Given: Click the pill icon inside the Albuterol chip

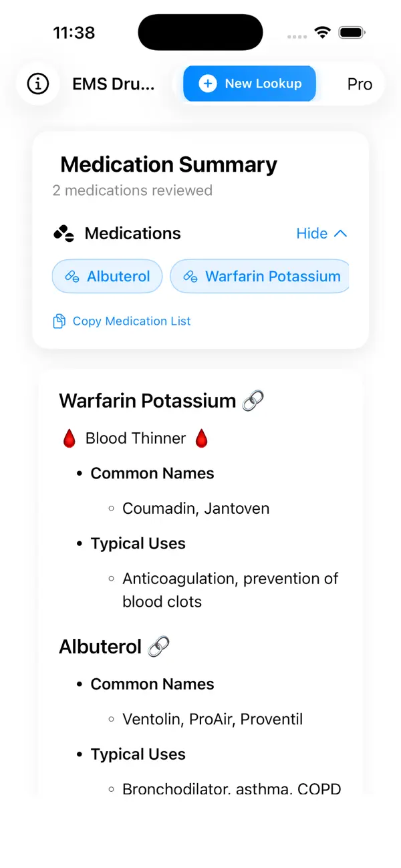Looking at the screenshot, I should [71, 276].
